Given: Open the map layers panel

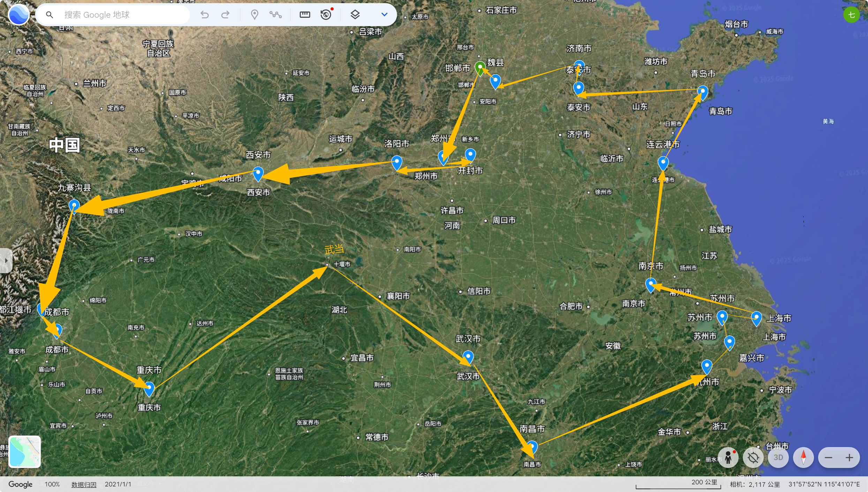Looking at the screenshot, I should (355, 15).
